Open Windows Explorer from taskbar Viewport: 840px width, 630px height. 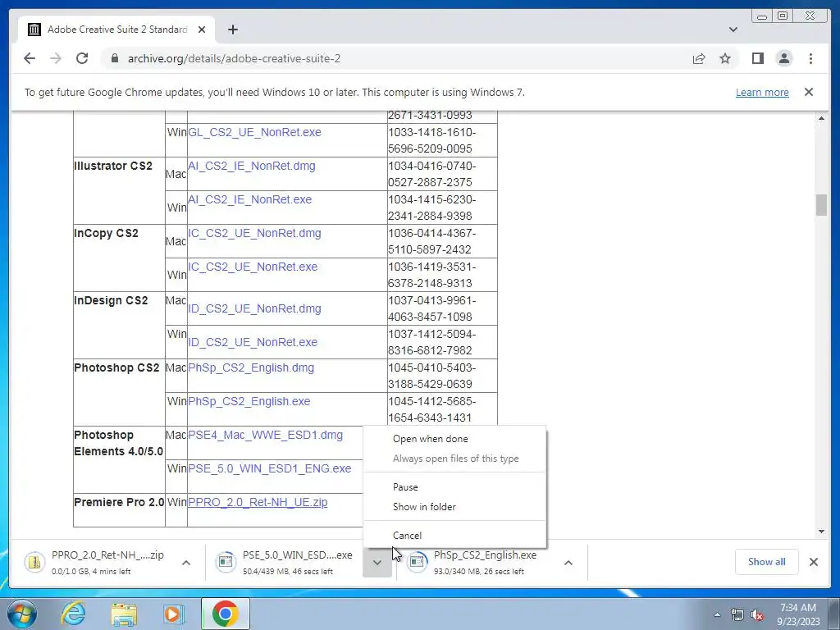[124, 614]
